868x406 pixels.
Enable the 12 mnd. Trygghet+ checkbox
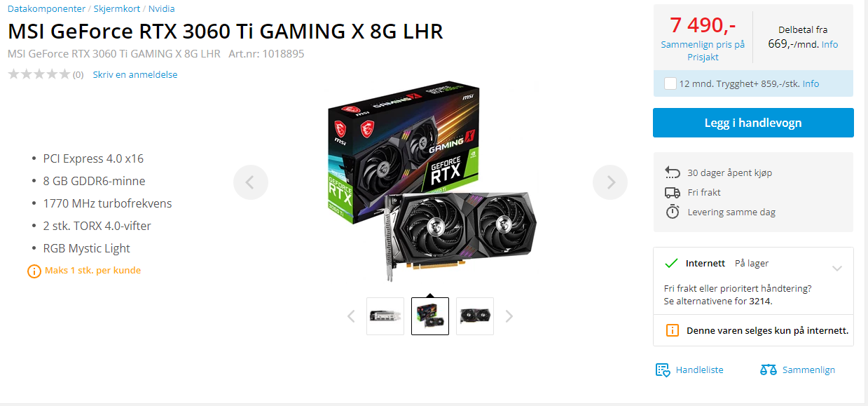coord(670,83)
